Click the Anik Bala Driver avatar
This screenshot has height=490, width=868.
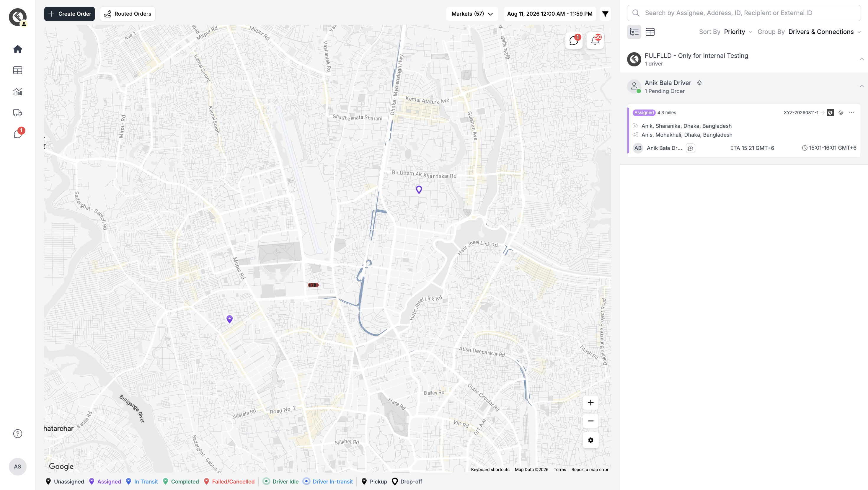click(x=634, y=86)
